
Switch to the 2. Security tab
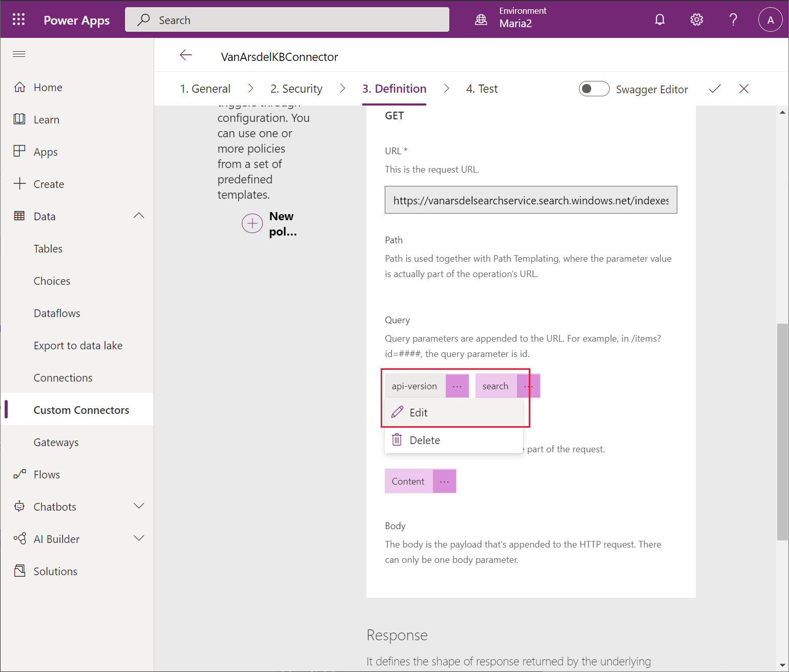tap(296, 89)
